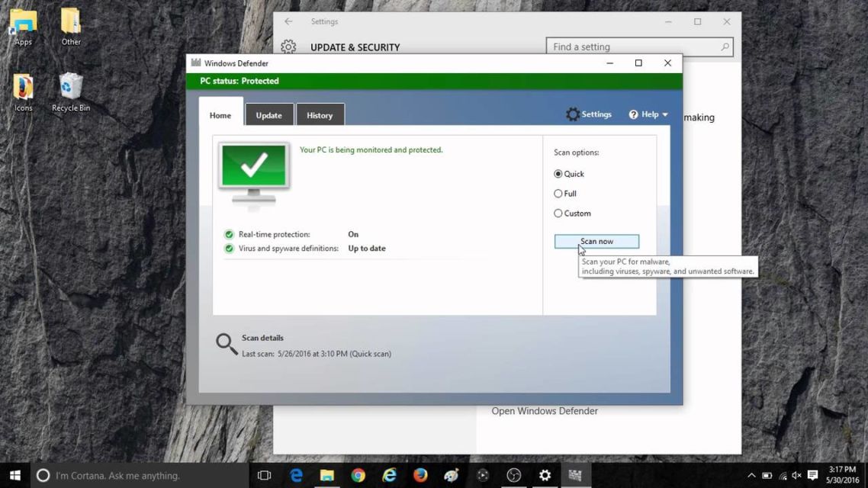This screenshot has height=488, width=868.
Task: Switch to the History tab
Action: point(320,115)
